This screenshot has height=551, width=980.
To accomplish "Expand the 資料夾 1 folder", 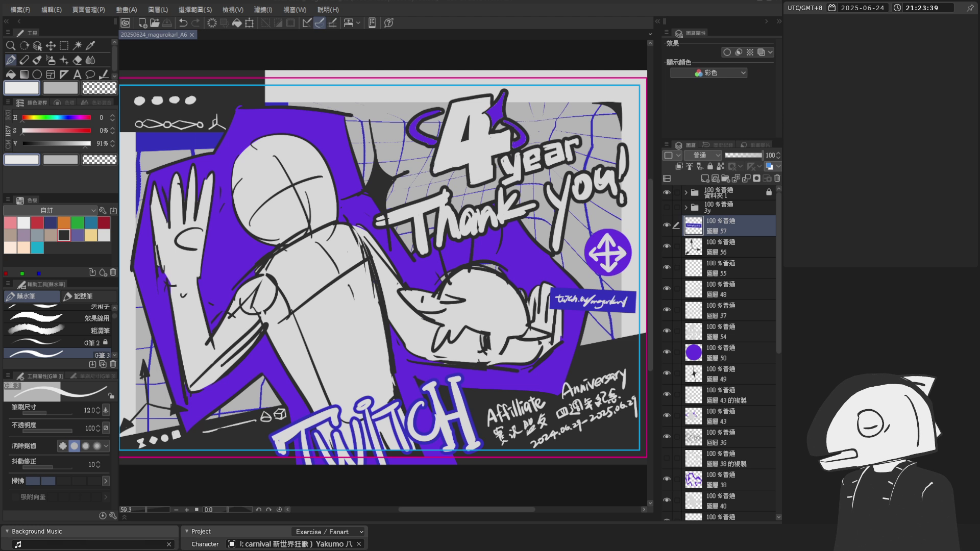I will 686,192.
